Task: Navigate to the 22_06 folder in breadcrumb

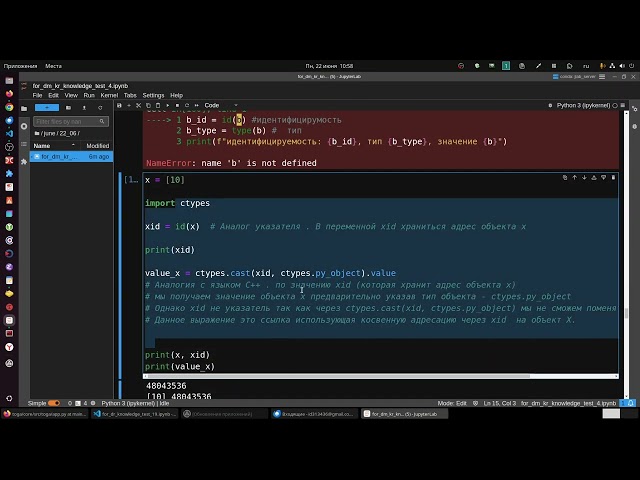Action: [x=68, y=133]
